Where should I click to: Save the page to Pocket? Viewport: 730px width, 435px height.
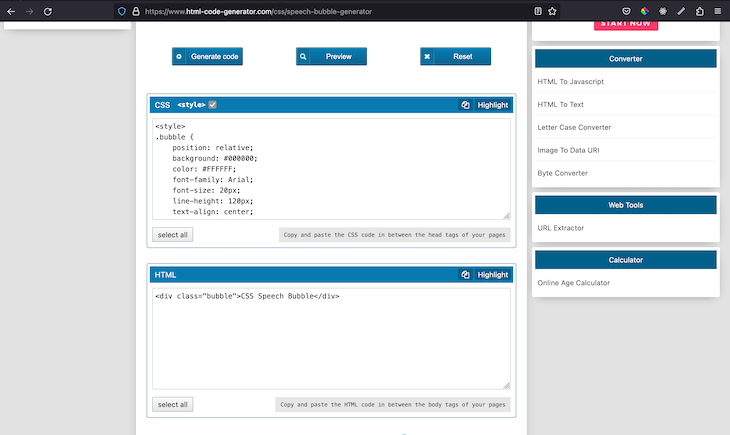coord(627,11)
